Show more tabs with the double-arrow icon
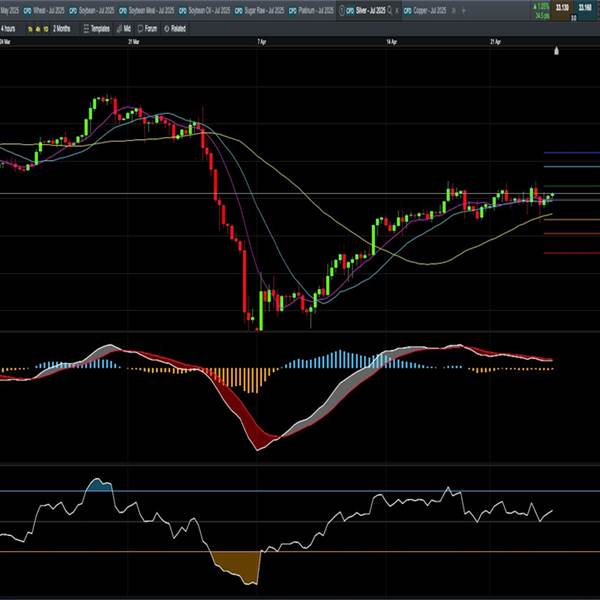 454,11
